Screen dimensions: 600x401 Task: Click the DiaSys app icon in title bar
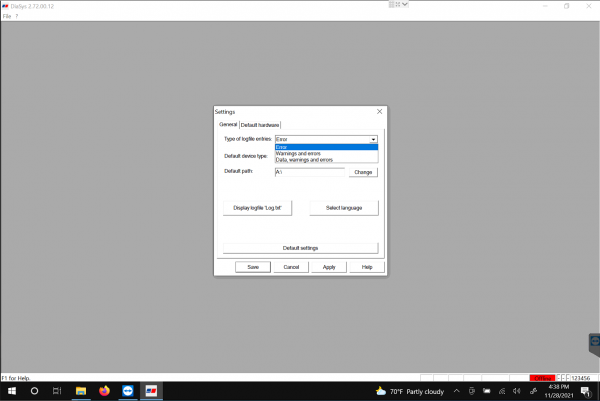click(x=5, y=6)
